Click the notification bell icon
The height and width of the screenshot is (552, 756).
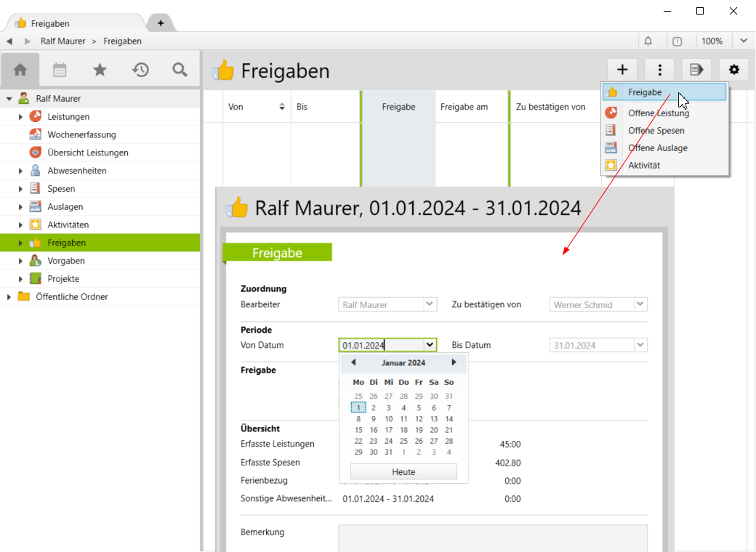pyautogui.click(x=648, y=41)
